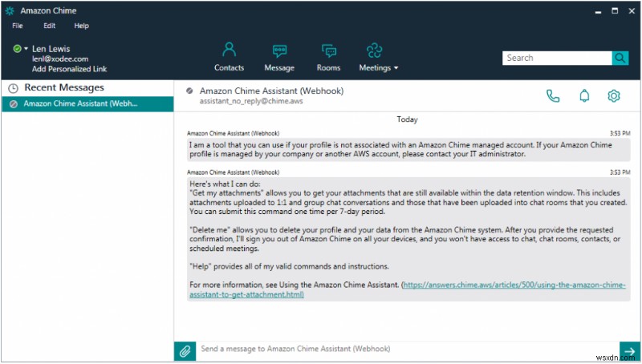
Task: Click the search magnifier button
Action: [620, 58]
